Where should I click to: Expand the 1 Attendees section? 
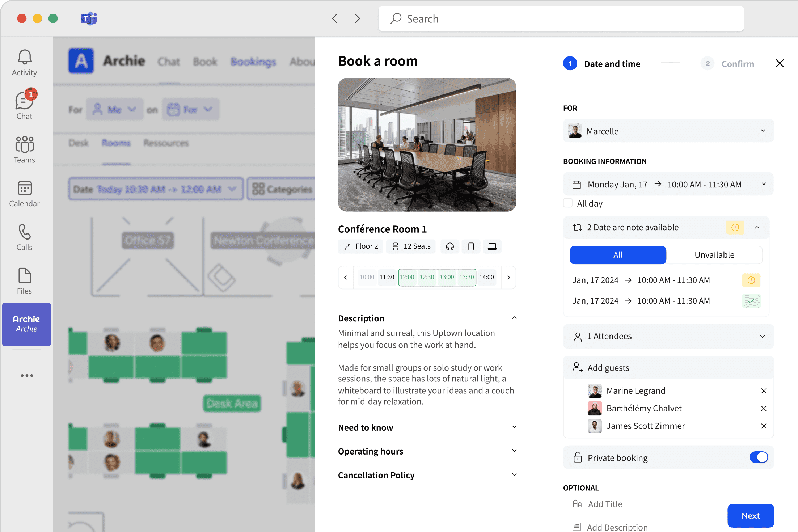pyautogui.click(x=763, y=336)
